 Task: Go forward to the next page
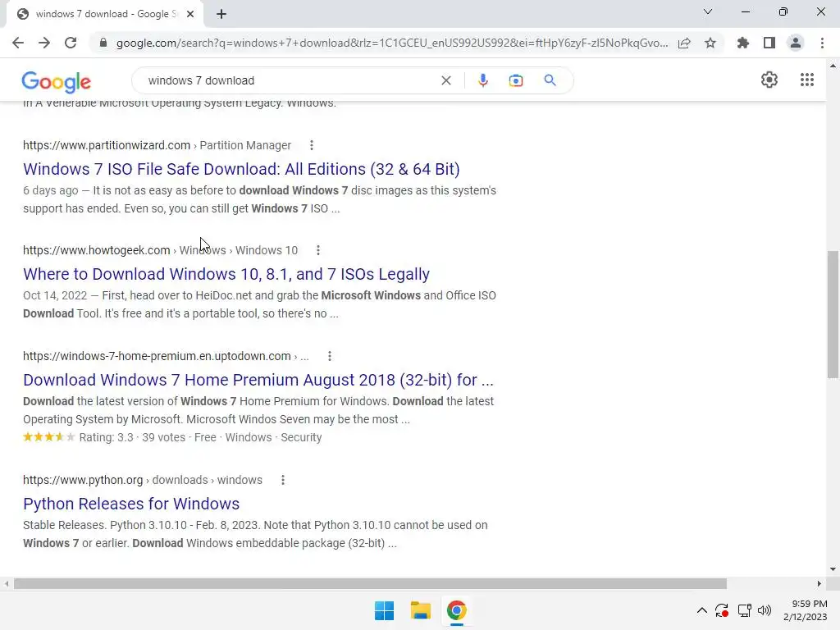[44, 43]
